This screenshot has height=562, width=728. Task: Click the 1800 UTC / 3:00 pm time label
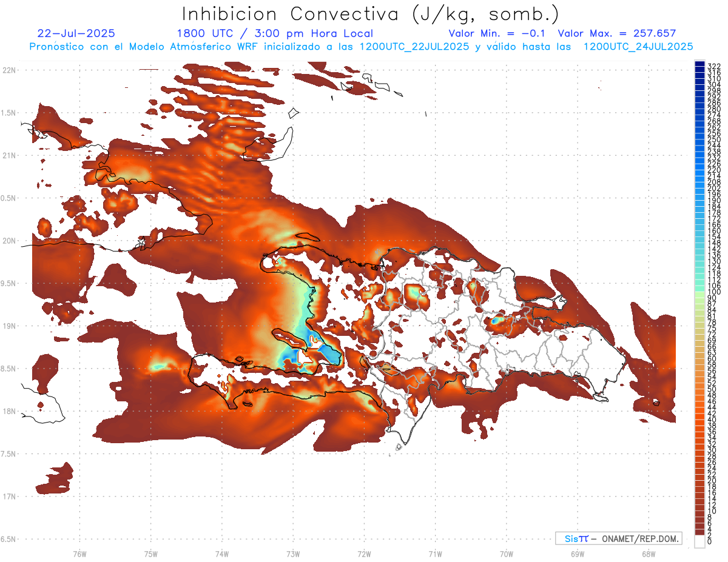click(x=275, y=33)
